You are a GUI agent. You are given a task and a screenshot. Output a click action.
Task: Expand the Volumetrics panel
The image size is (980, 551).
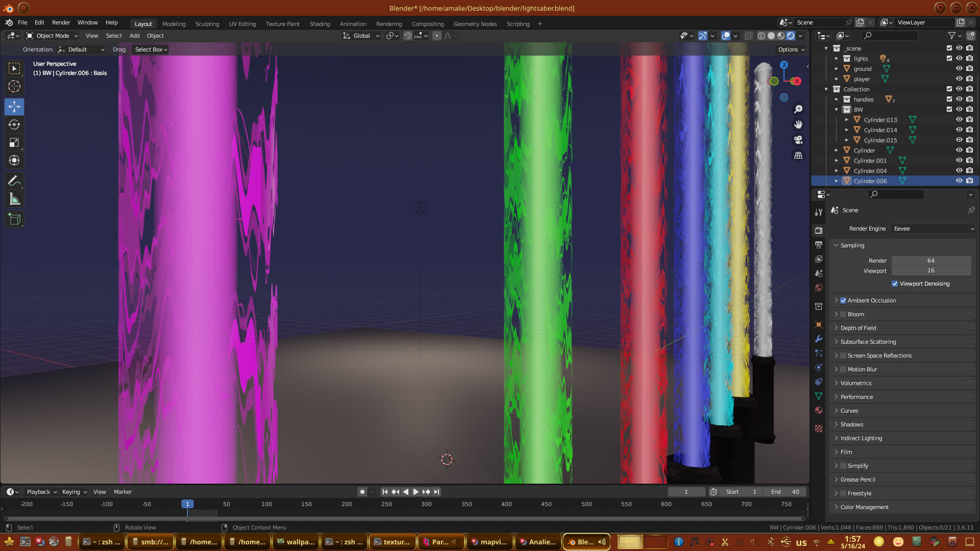click(x=856, y=383)
